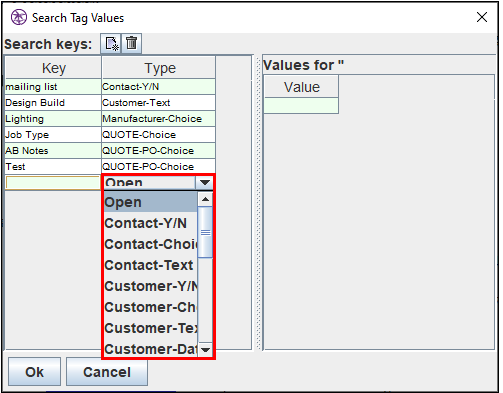This screenshot has width=503, height=393.
Task: Click AB Notes QUOTE-PO-Choice type cell
Action: (159, 151)
